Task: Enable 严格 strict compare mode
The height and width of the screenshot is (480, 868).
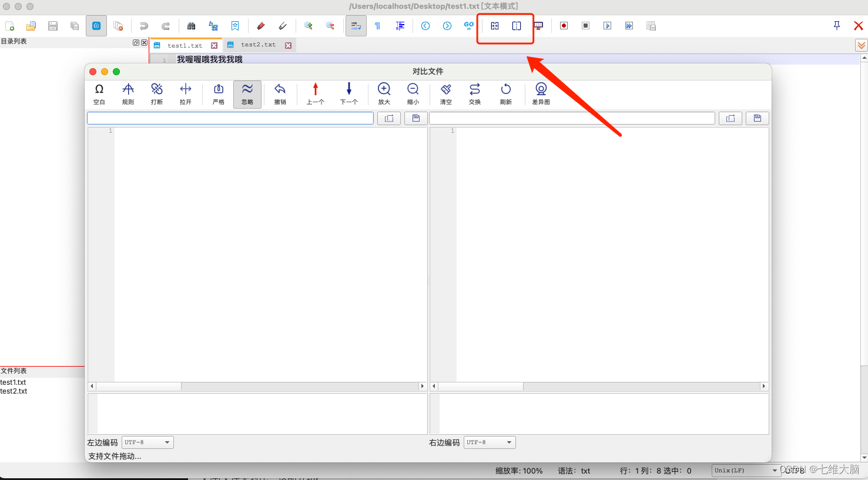Action: click(x=219, y=93)
